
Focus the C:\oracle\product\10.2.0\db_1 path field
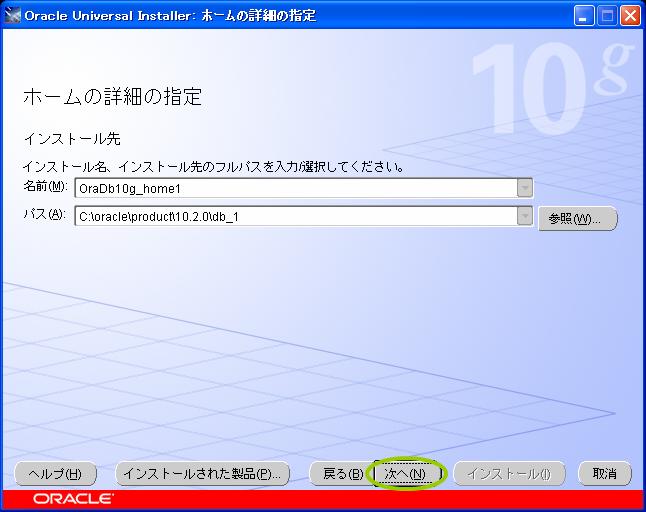click(x=296, y=216)
